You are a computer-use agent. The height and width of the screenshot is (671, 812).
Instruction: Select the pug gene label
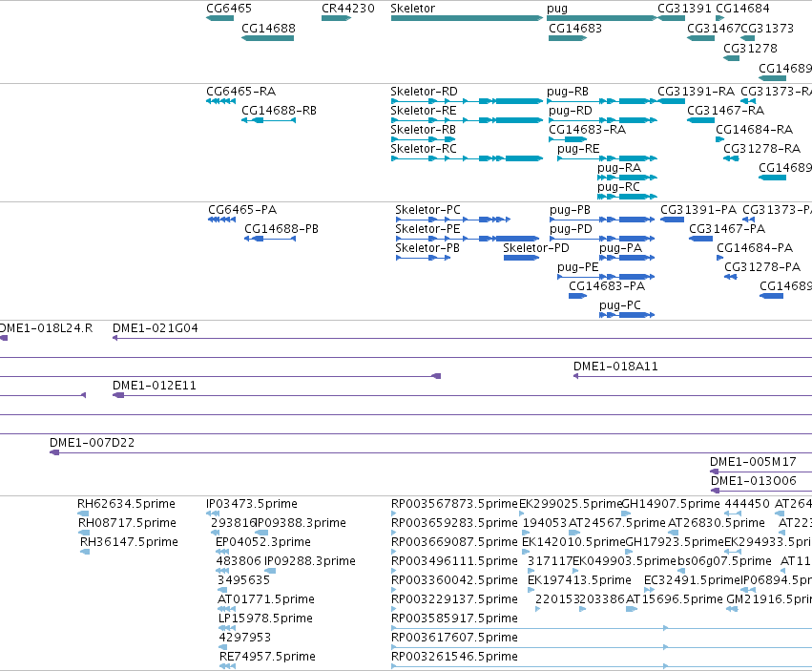point(557,9)
